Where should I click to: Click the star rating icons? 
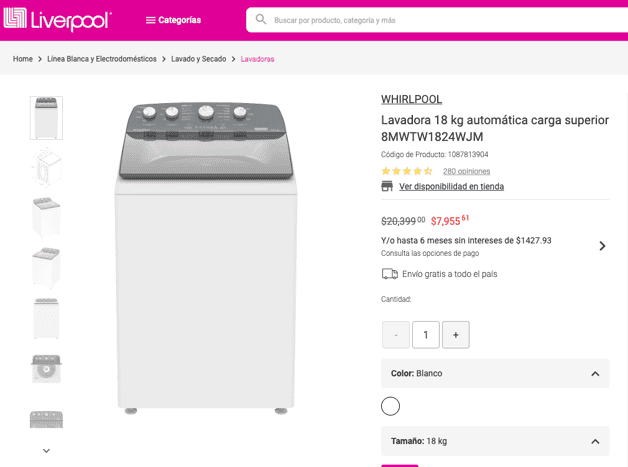tap(406, 171)
